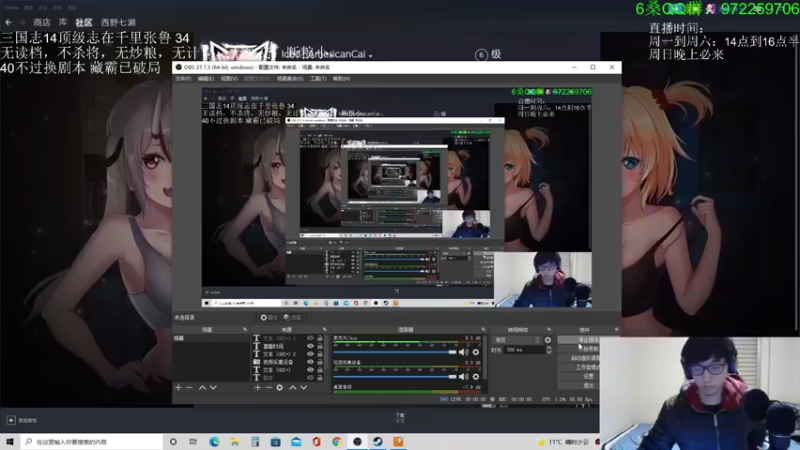Open OBS Help menu

click(341, 79)
